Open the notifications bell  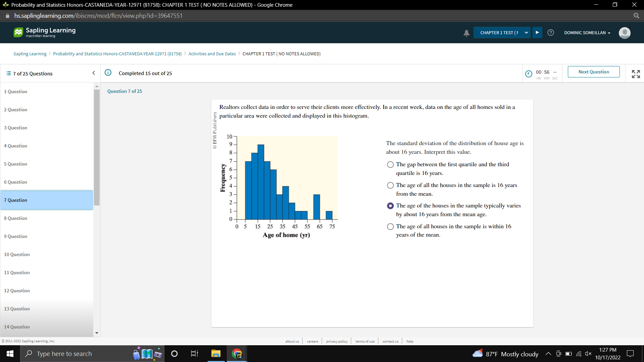466,33
